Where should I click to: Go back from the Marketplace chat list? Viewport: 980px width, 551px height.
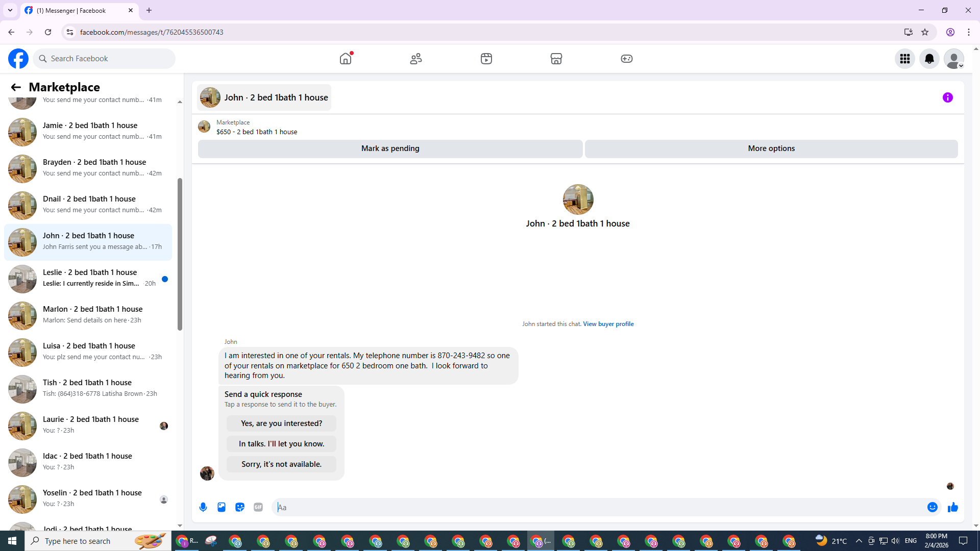(x=16, y=87)
